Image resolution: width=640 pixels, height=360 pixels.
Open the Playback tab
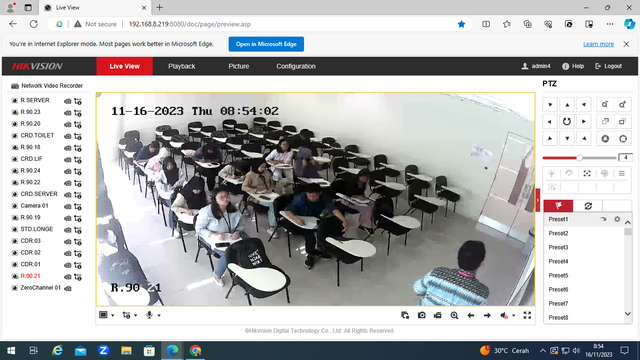(x=182, y=66)
